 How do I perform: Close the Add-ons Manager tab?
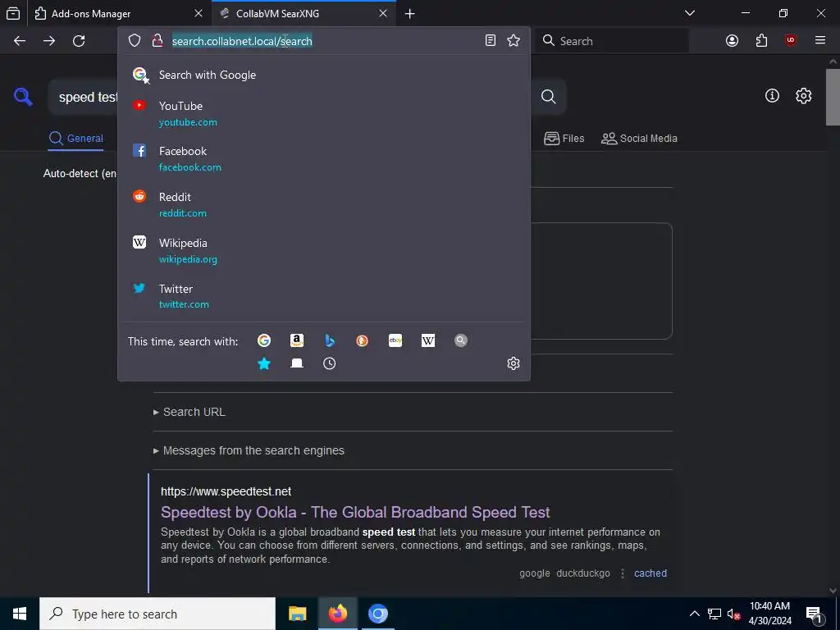coord(199,14)
